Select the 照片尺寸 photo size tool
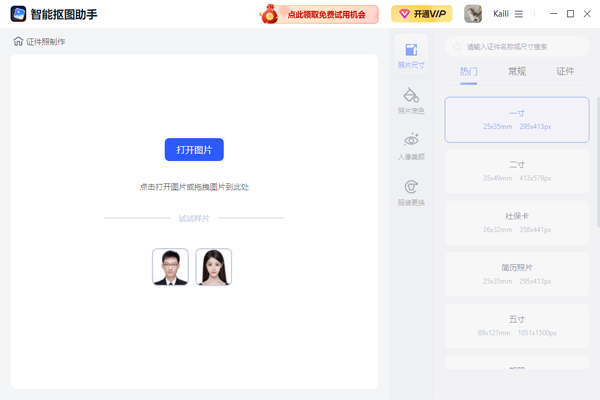Viewport: 600px width, 400px height. 411,54
